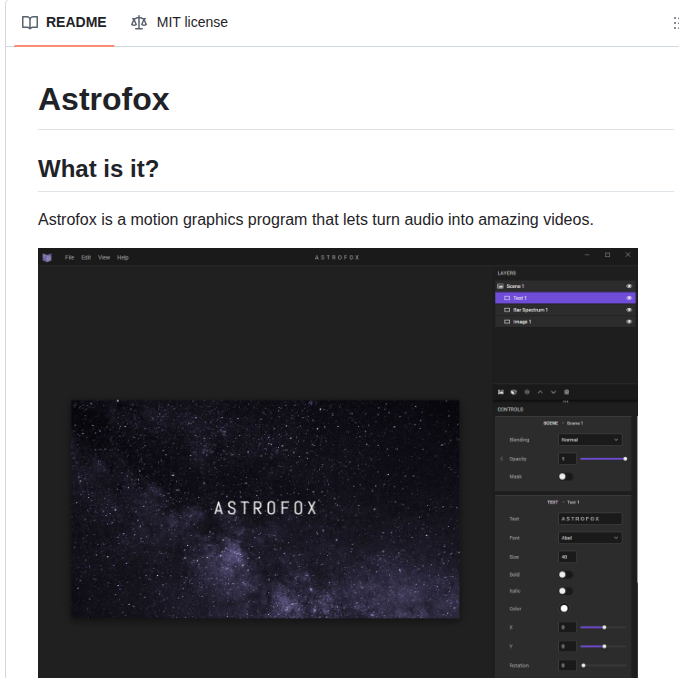Click the X position slider
679x678 pixels.
[x=603, y=627]
